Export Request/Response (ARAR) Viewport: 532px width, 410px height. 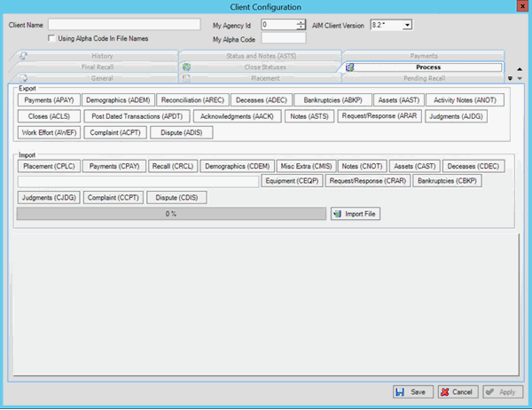tap(379, 116)
